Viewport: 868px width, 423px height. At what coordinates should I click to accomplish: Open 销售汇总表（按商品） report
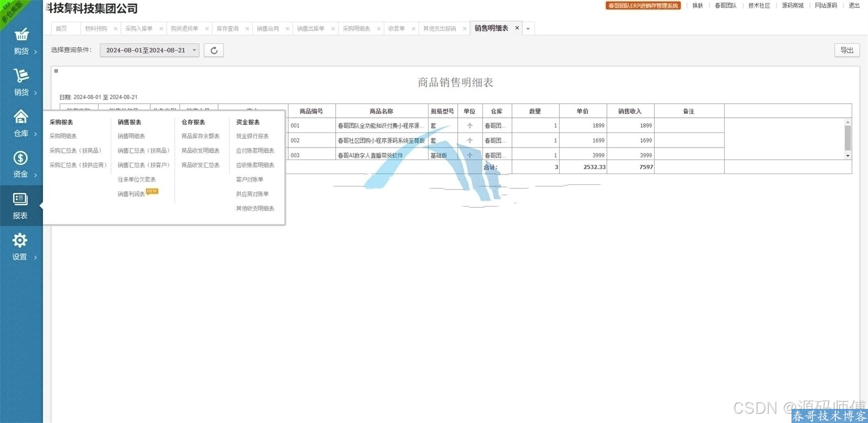144,151
